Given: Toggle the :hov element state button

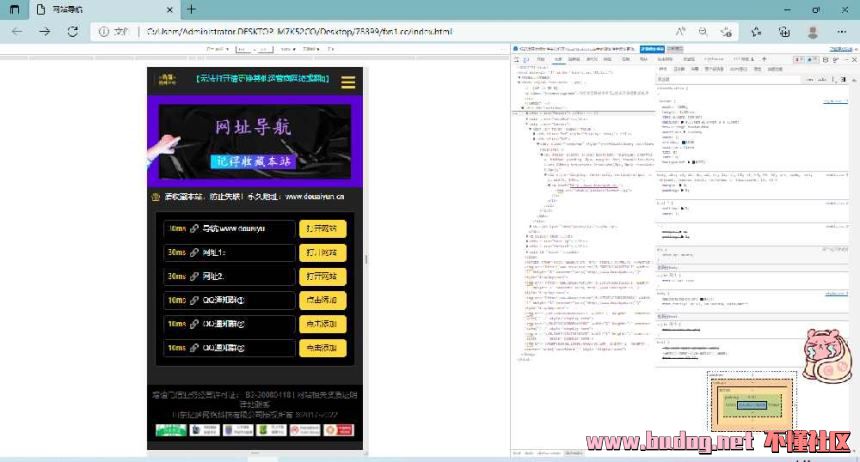Looking at the screenshot, I should [811, 80].
